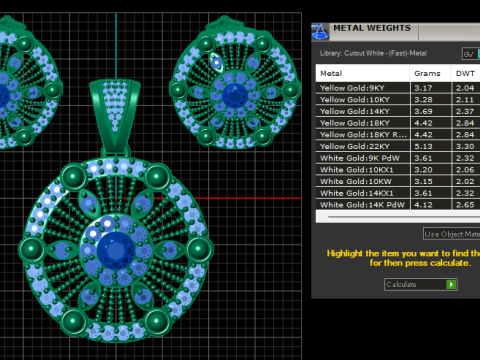Select the White Gold:10KW row
Image resolution: width=480 pixels, height=360 pixels.
(x=398, y=181)
